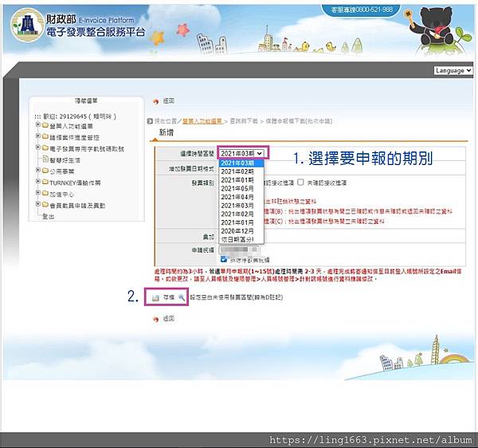
Task: Pick the 2021年05月 option
Action: 241,189
